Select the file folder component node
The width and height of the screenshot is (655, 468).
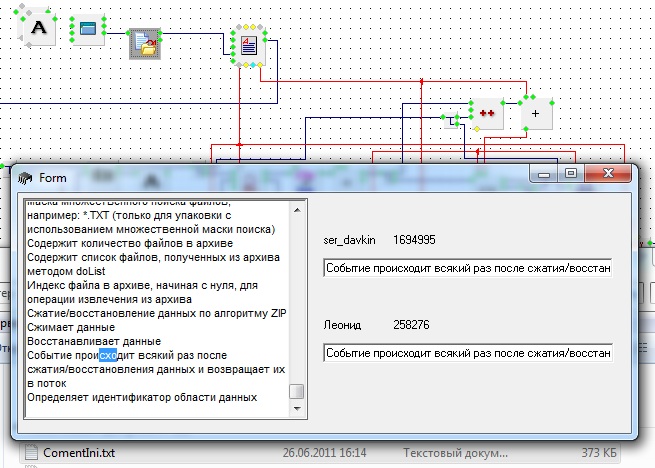tap(145, 43)
